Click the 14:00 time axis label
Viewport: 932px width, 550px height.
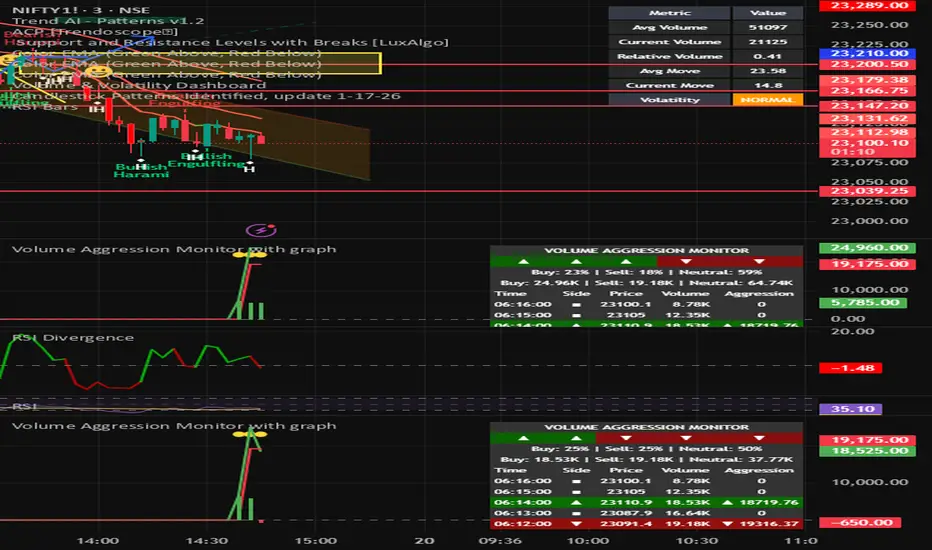[x=98, y=541]
